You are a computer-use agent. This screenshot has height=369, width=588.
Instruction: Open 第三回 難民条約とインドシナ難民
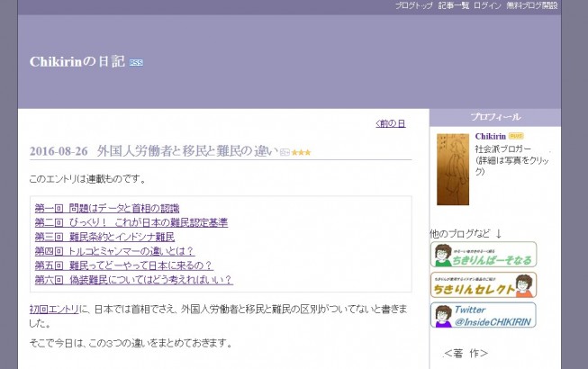104,237
